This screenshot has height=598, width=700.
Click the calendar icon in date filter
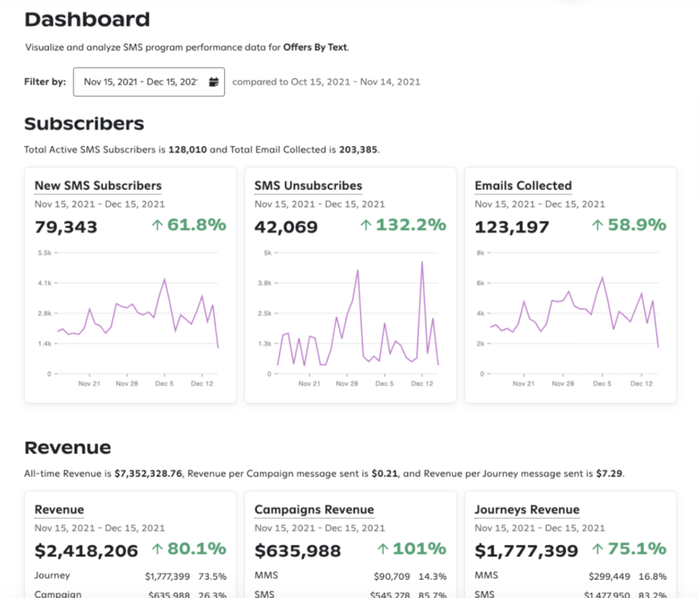[213, 82]
